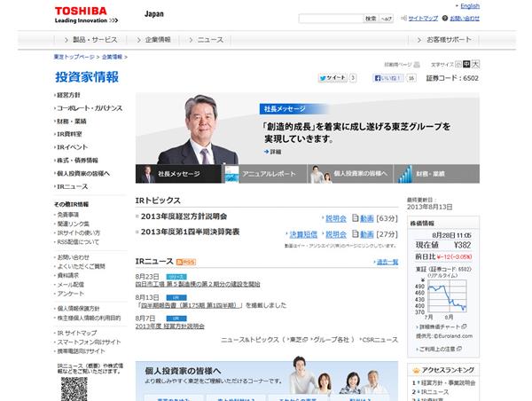
Task: Open IRサイトの使い方 in the sidebar
Action: pyautogui.click(x=78, y=233)
